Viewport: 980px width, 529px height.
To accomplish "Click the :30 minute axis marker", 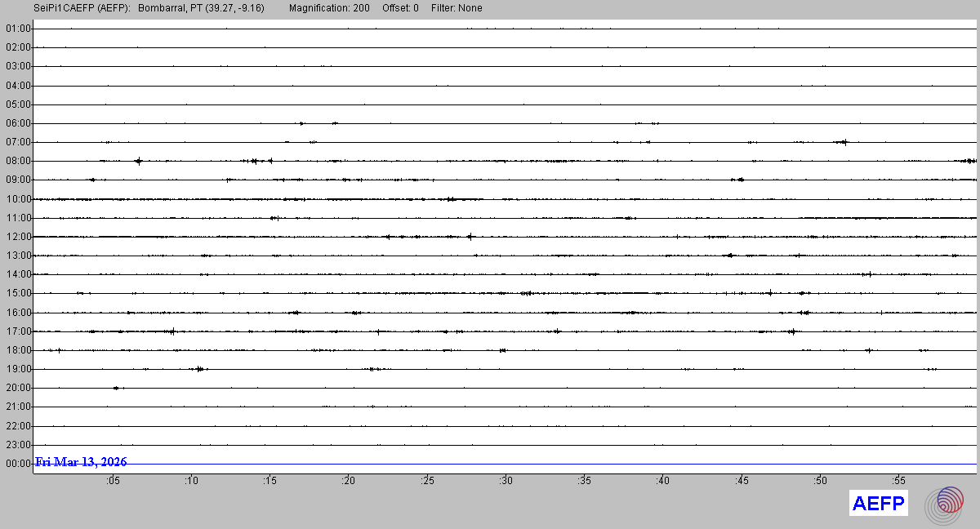I will [506, 481].
